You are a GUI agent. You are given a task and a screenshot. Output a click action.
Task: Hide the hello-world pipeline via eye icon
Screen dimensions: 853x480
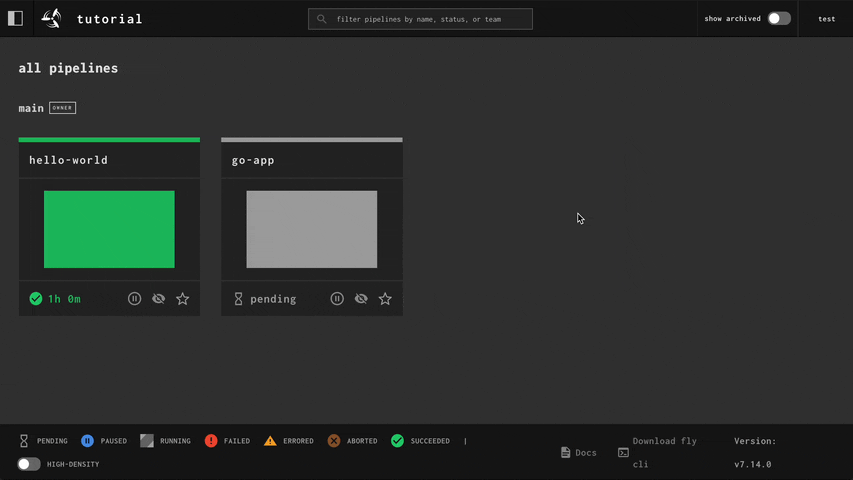158,299
